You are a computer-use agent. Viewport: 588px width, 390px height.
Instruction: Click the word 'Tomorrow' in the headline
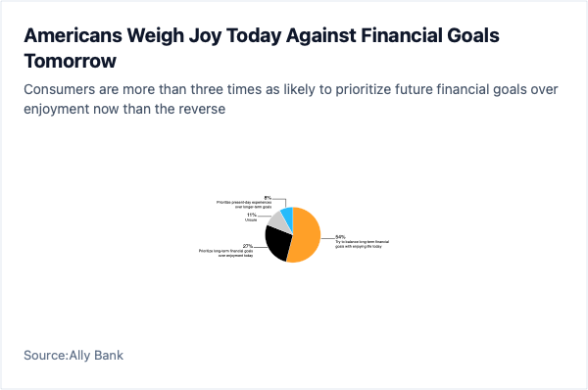tap(71, 61)
